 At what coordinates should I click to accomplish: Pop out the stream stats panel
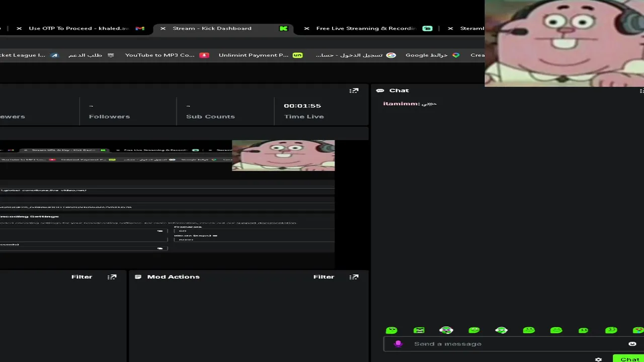(354, 90)
